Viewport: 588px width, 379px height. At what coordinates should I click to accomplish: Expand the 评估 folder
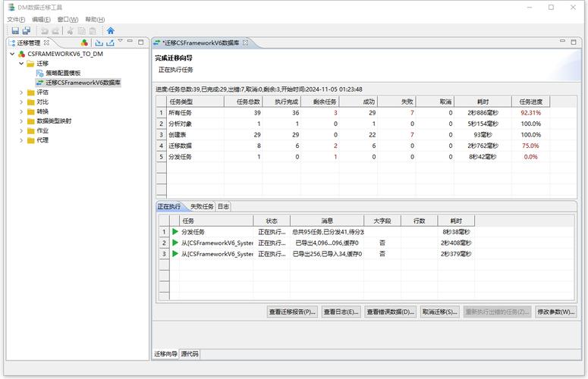tap(21, 92)
